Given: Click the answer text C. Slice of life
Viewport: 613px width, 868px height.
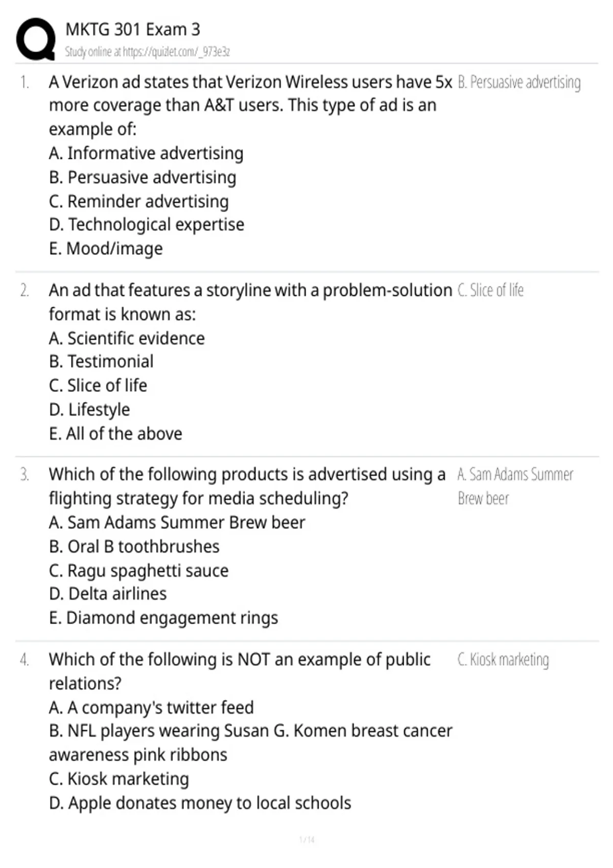Looking at the screenshot, I should point(490,290).
